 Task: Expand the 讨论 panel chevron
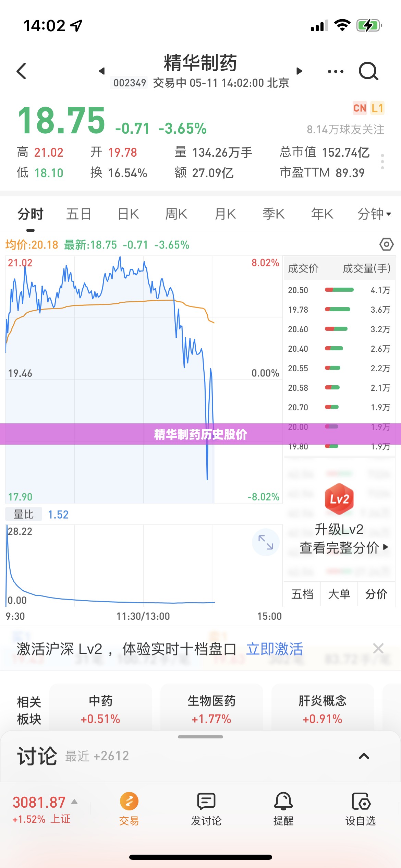point(364,756)
